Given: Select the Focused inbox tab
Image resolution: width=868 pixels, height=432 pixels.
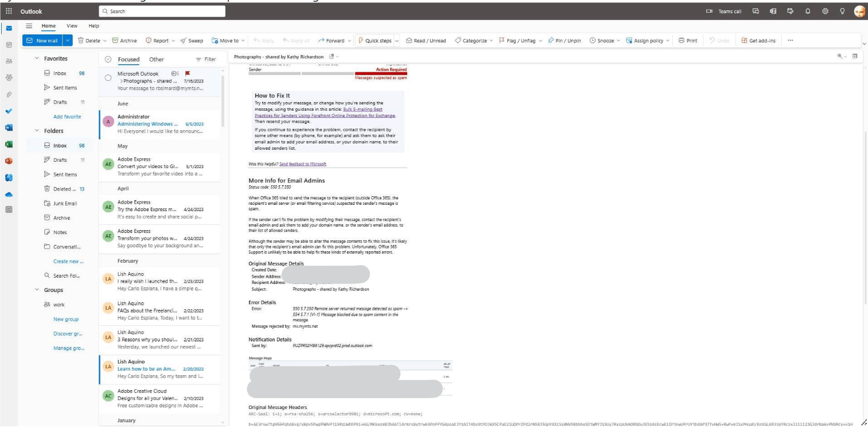Looking at the screenshot, I should [129, 59].
